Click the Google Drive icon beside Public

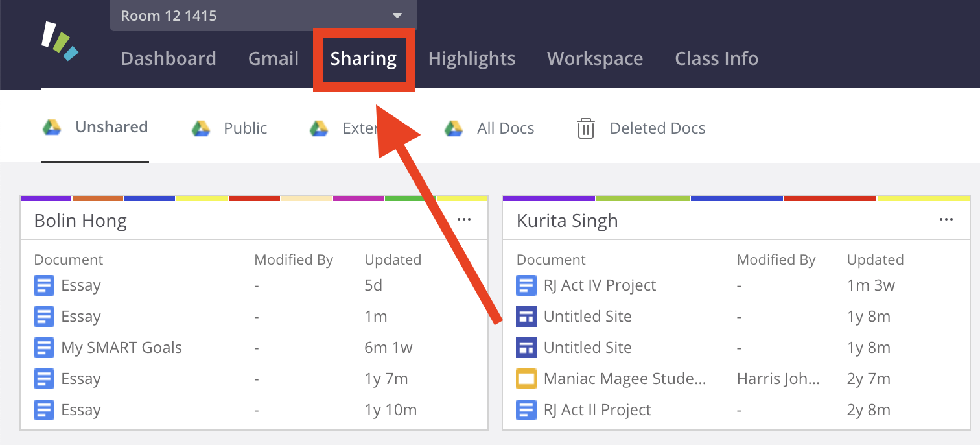(x=201, y=128)
